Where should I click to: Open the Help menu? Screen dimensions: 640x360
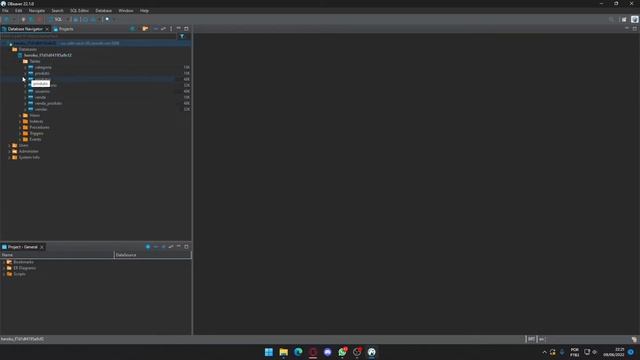tap(144, 11)
